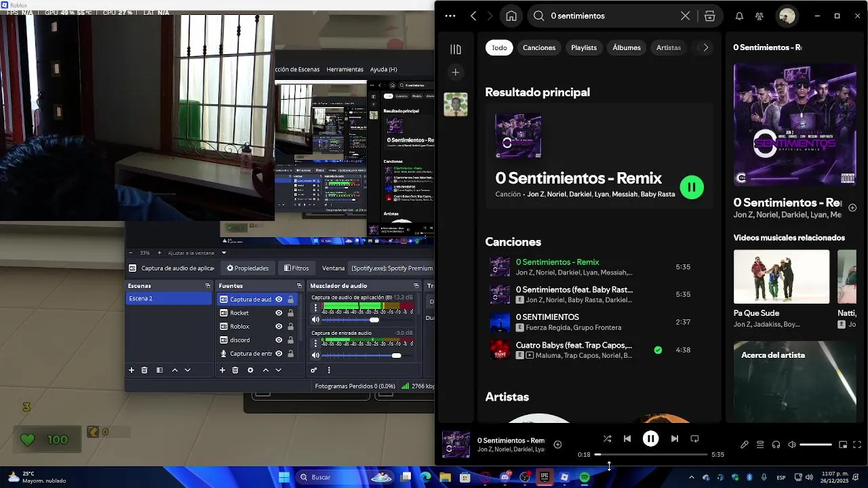
Task: Open preview scaling dropdown Ajustar a la ventana
Action: point(197,253)
